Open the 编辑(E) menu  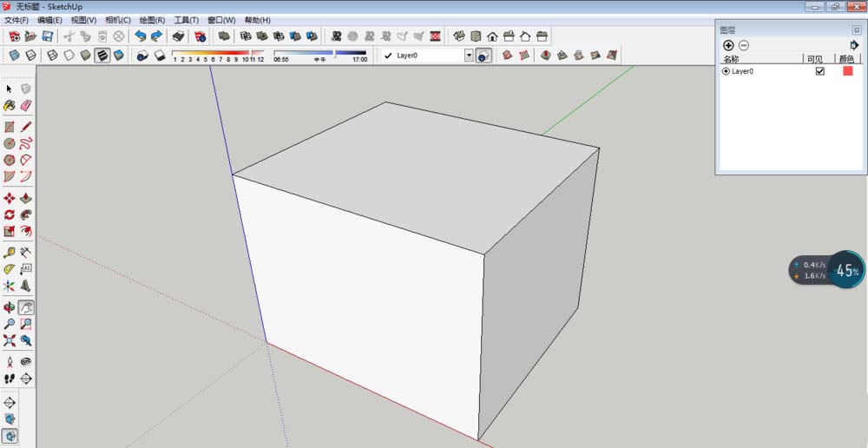(49, 20)
